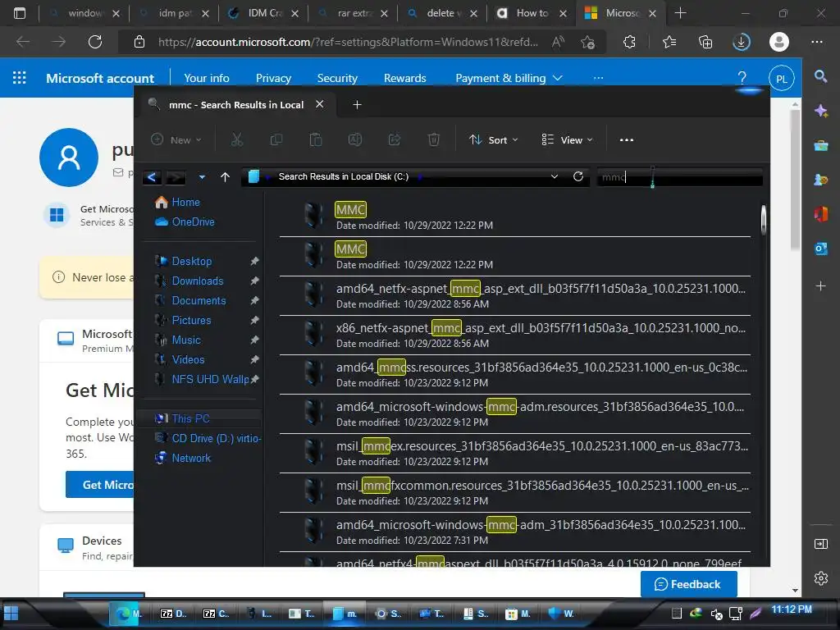This screenshot has width=840, height=630.
Task: Refresh the Explorer search results
Action: [578, 176]
